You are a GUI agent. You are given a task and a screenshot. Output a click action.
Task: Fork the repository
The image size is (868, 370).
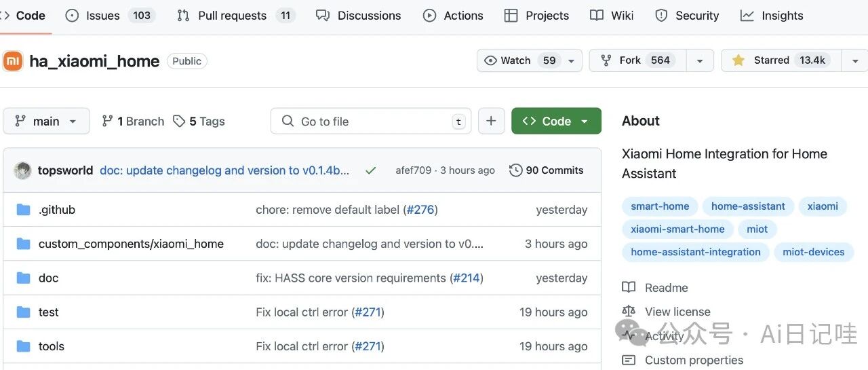click(637, 60)
